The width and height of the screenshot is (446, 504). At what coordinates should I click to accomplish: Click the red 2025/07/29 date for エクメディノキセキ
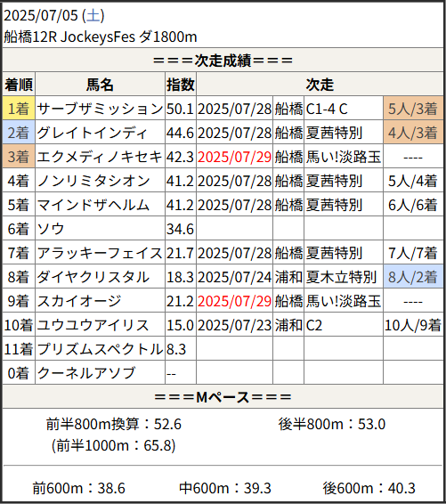(x=234, y=157)
